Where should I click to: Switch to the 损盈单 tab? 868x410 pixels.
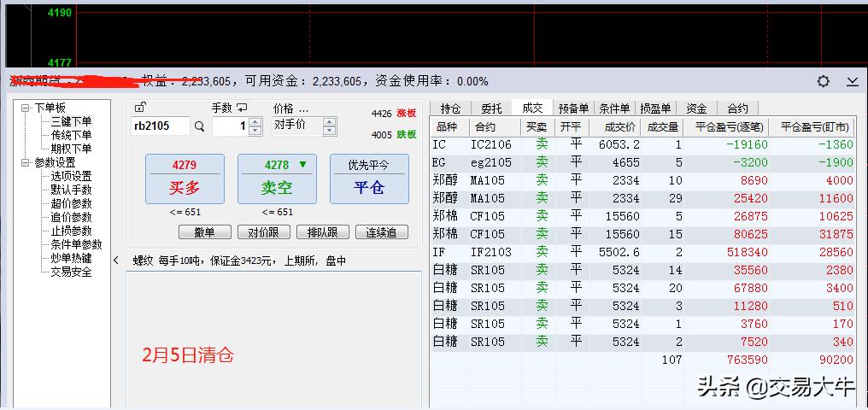pyautogui.click(x=655, y=108)
